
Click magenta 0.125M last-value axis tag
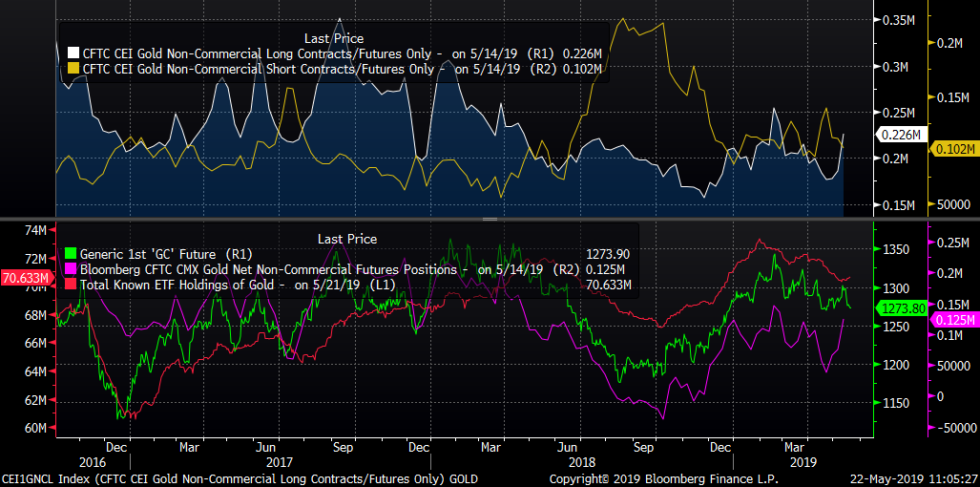(954, 321)
